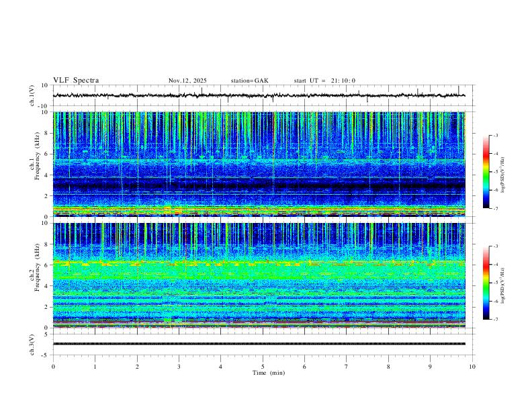Viewport: 532px width, 411px height.
Task: Click inside the ch.2 spectrogram panel
Action: 259,275
